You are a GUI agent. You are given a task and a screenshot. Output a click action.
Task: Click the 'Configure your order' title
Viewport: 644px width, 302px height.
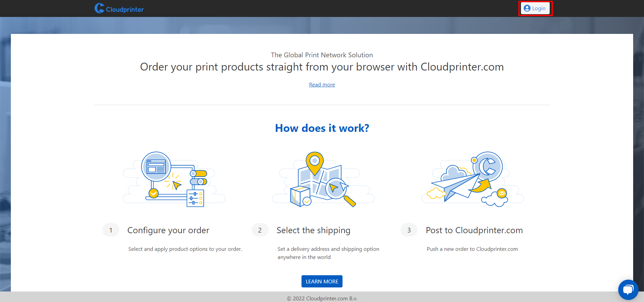tap(168, 230)
